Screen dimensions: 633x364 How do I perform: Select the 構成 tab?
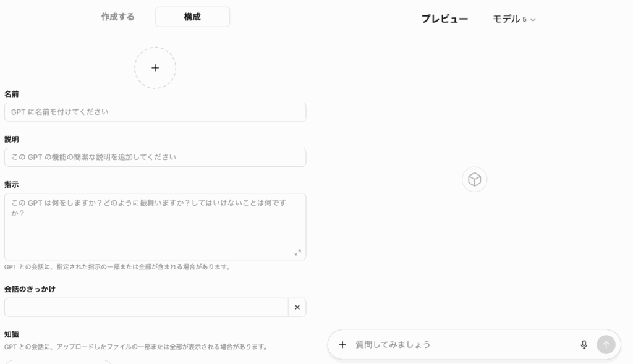coord(192,17)
